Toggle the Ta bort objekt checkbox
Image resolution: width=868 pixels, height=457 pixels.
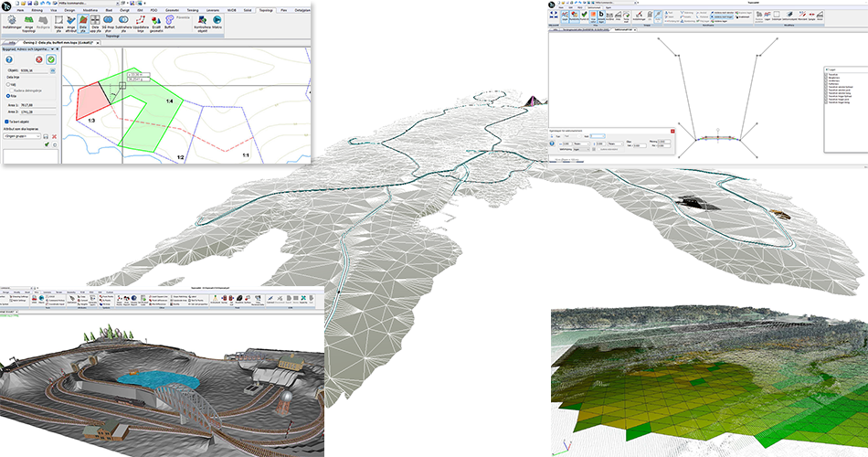point(7,120)
